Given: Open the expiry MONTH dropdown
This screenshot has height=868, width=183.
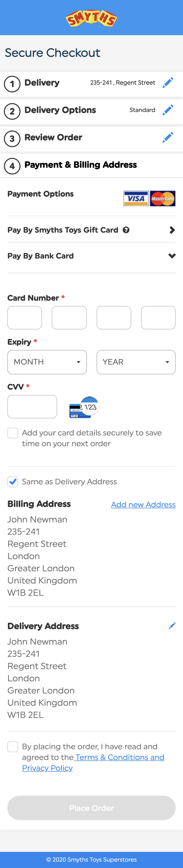Looking at the screenshot, I should [47, 362].
